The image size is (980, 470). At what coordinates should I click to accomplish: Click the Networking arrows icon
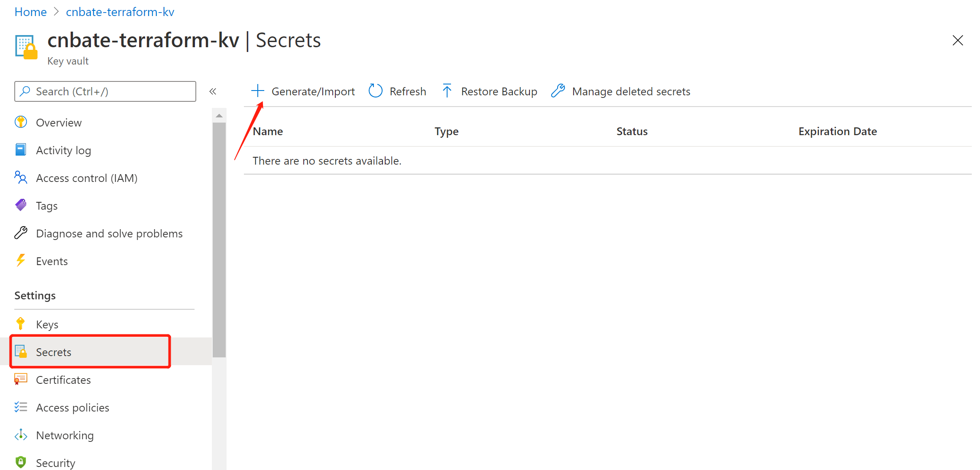[x=21, y=435]
